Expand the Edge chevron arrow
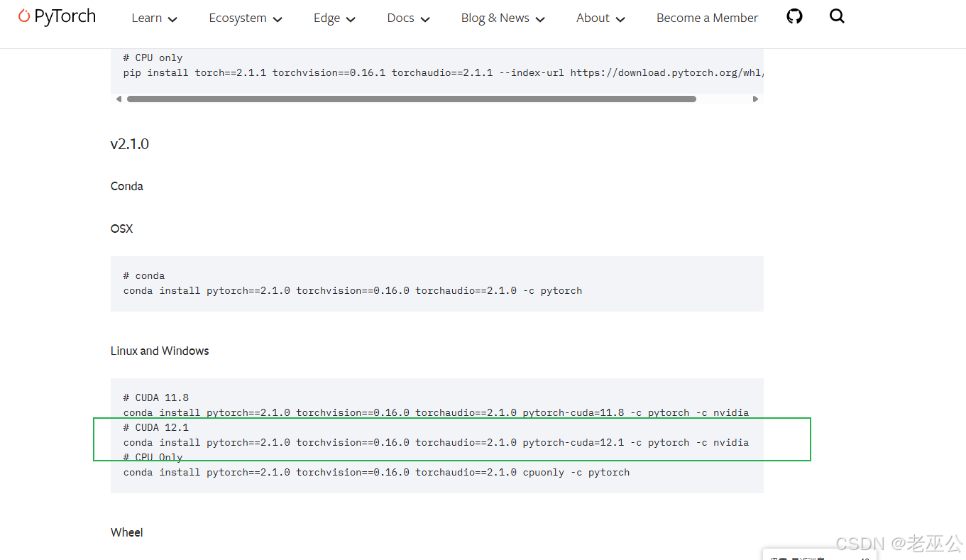This screenshot has height=560, width=966. pyautogui.click(x=351, y=20)
